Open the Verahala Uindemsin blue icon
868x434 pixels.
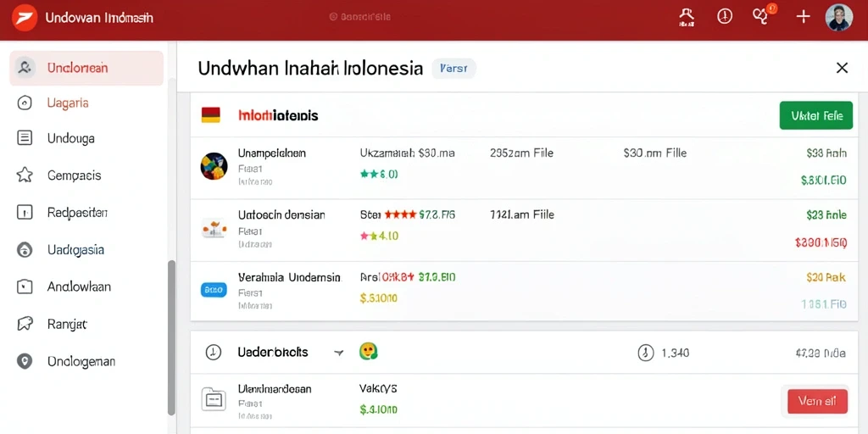[x=214, y=290]
